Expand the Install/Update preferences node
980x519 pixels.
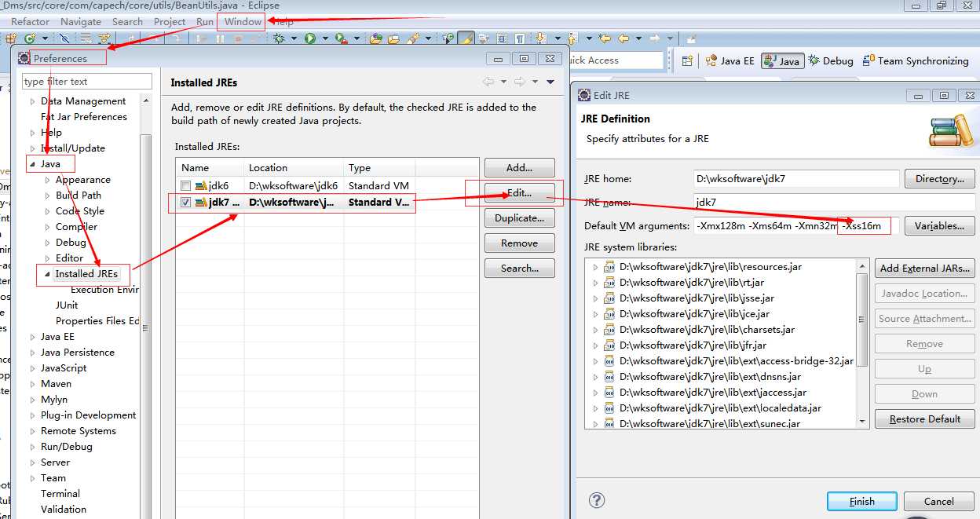[32, 148]
